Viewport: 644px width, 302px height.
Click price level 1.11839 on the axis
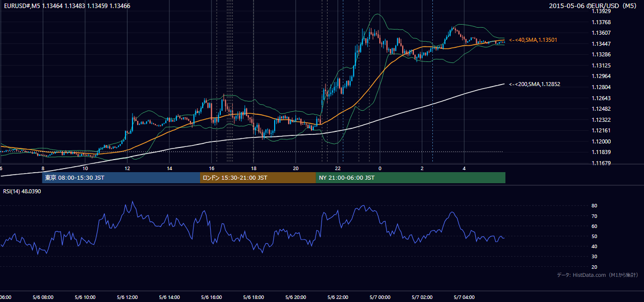coord(601,152)
